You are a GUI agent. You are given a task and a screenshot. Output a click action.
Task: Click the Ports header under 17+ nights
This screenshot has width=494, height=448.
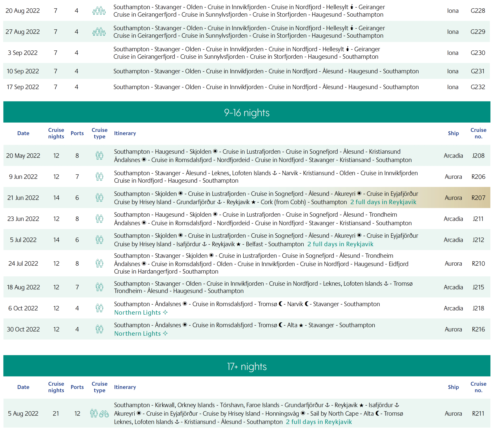pyautogui.click(x=77, y=387)
